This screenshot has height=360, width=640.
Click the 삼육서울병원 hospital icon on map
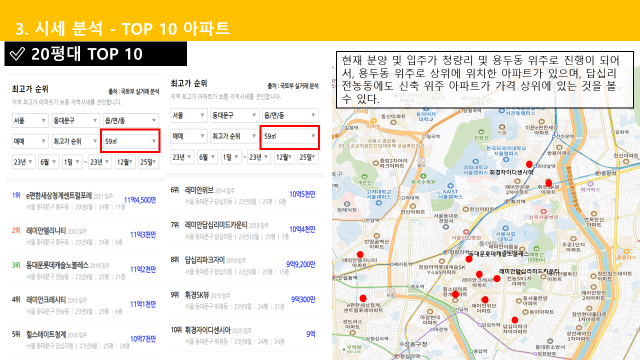point(543,211)
